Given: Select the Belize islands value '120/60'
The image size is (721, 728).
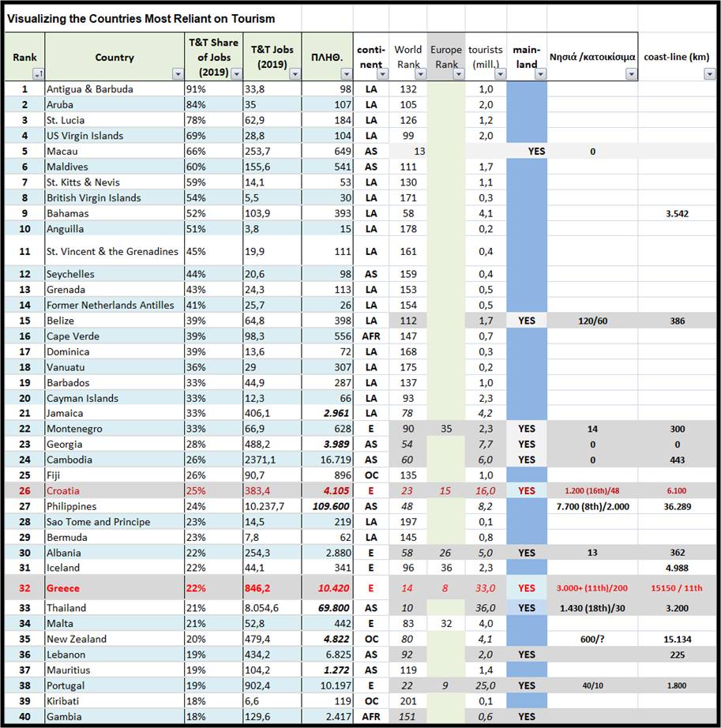Looking at the screenshot, I should [592, 321].
